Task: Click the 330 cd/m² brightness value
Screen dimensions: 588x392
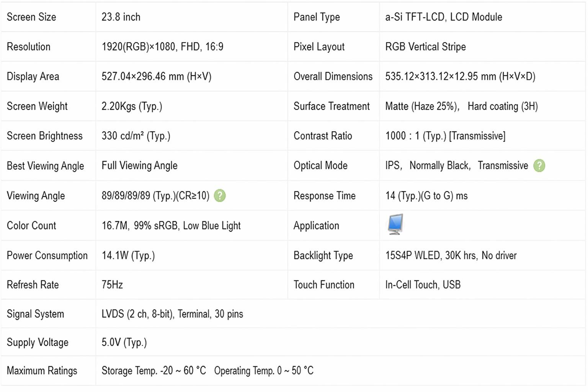Action: (136, 136)
